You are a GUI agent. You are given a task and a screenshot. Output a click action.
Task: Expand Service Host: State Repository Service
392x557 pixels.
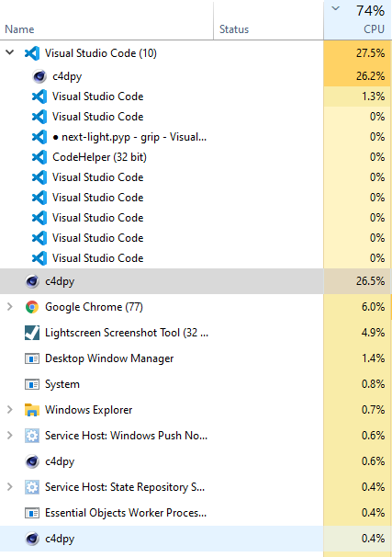coord(10,487)
